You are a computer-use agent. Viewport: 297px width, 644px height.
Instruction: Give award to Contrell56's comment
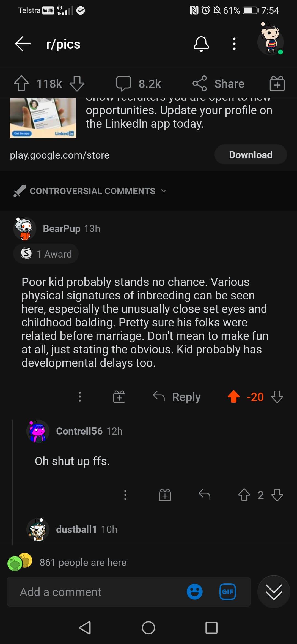point(165,495)
